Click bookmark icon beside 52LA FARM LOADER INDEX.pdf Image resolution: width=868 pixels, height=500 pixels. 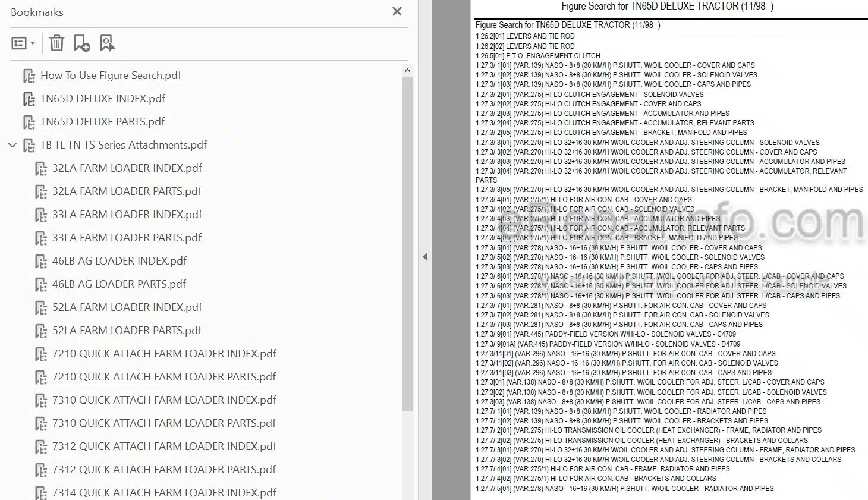(41, 308)
